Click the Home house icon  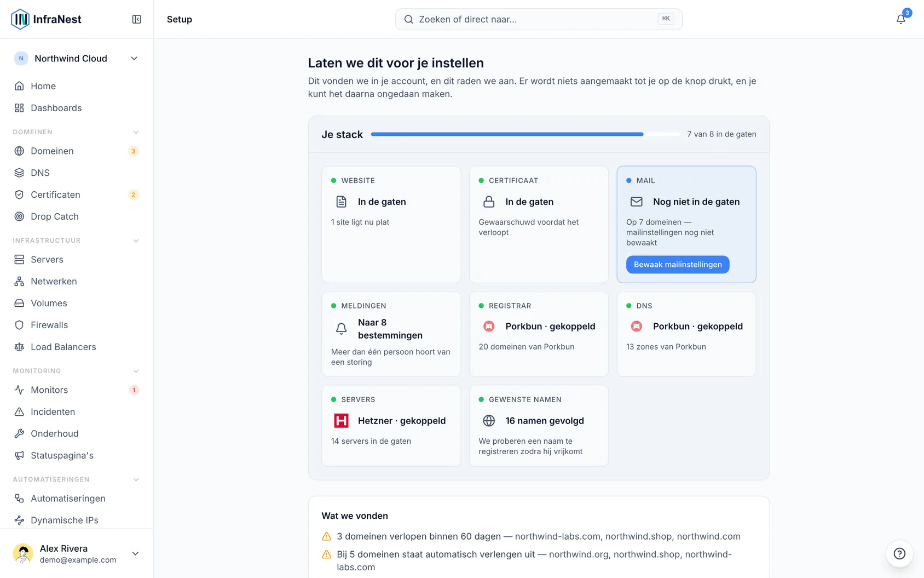19,86
